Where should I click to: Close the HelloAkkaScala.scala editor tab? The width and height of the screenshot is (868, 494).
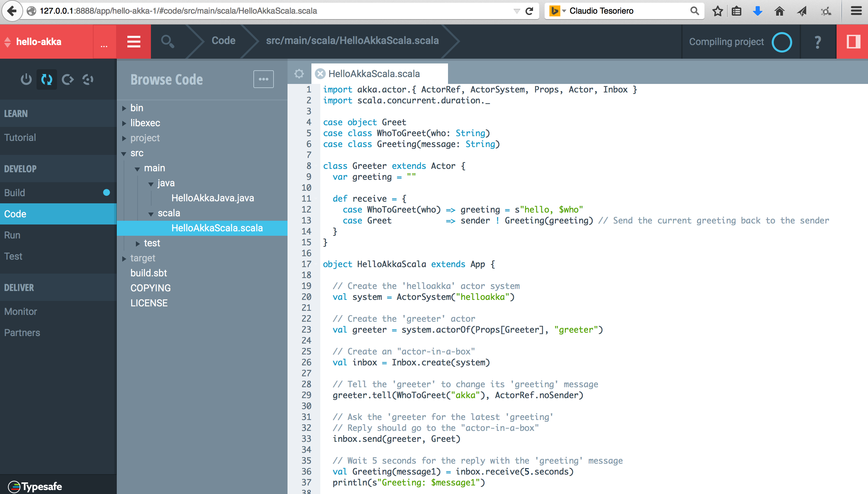coord(320,74)
